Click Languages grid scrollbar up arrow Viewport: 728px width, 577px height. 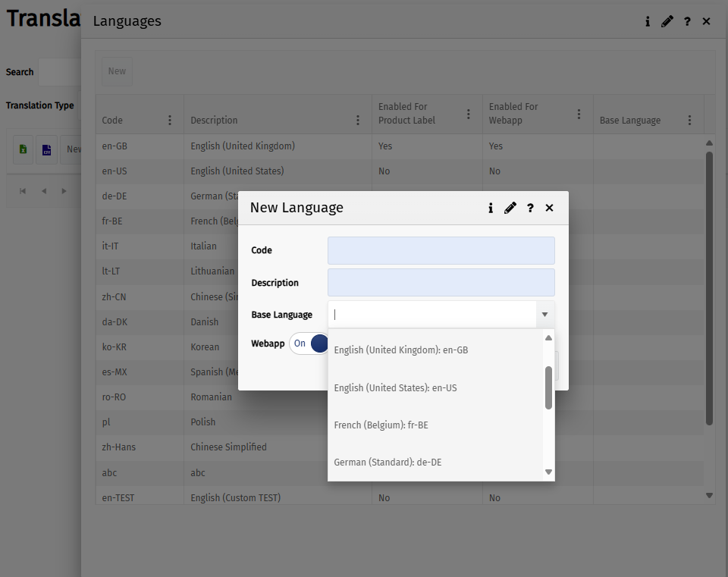point(709,143)
